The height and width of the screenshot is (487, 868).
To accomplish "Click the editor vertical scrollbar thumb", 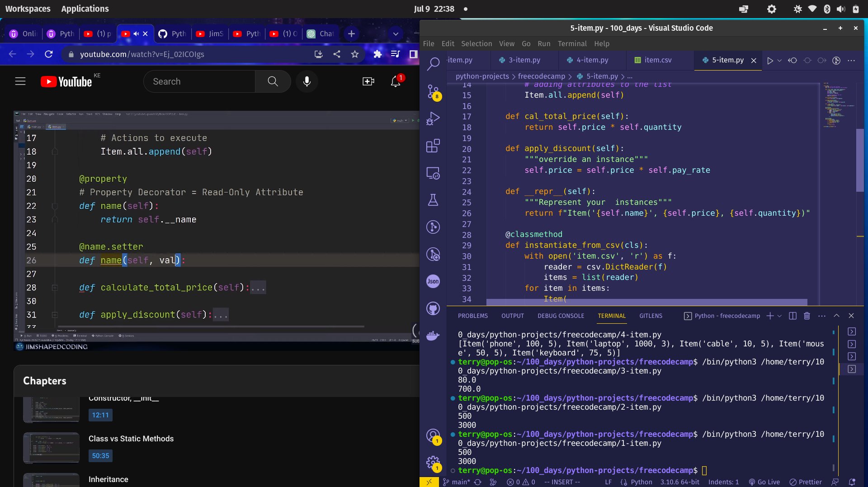I will 860,160.
